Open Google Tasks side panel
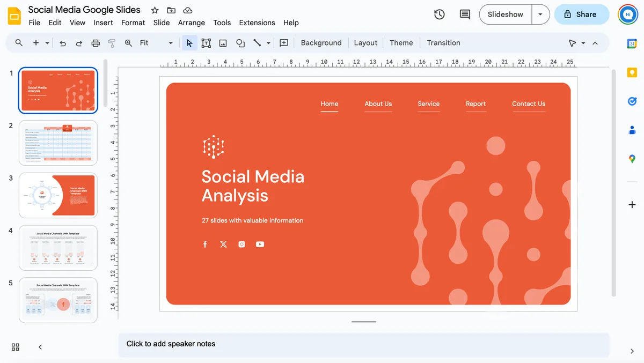Screen dimensions: 644x363 coord(632,101)
